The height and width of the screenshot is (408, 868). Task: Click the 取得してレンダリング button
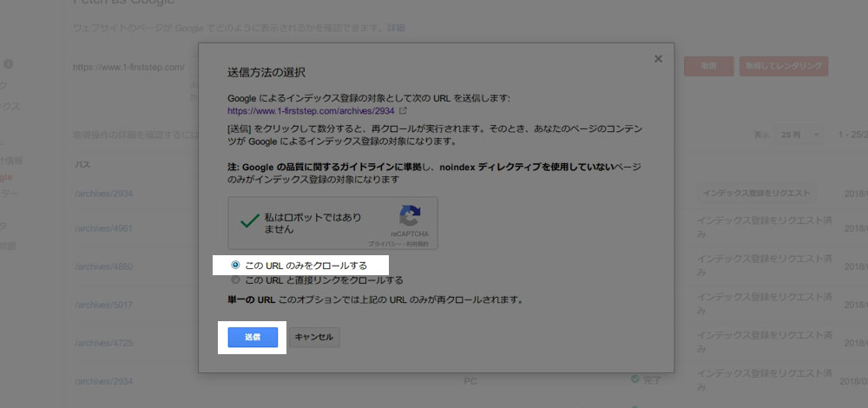[783, 67]
